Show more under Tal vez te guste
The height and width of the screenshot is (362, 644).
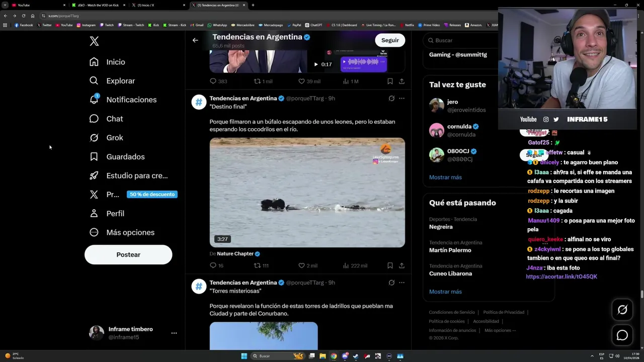point(445,177)
